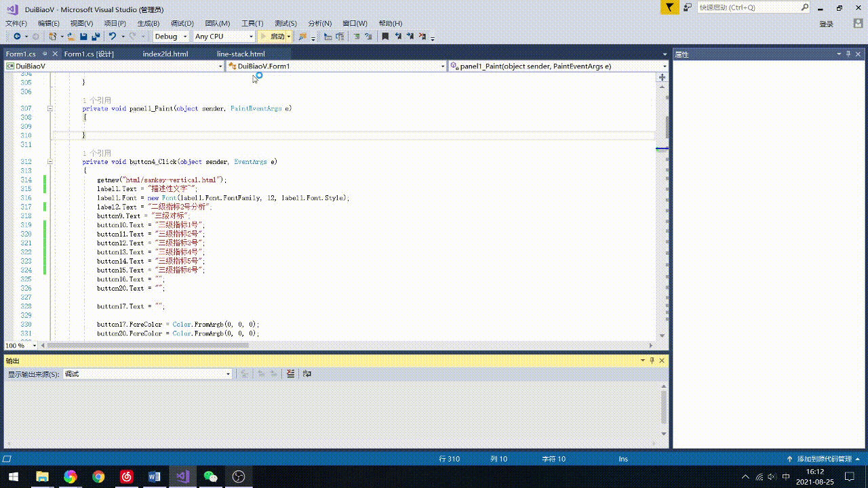Screen dimensions: 868x488
Task: Collapse the panel1_Paint method region
Action: [50, 108]
